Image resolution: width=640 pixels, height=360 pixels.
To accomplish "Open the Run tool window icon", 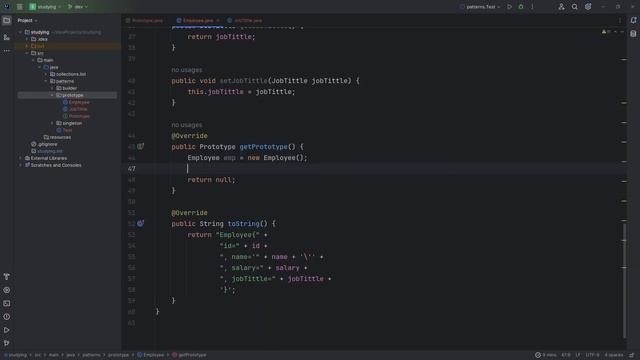I will point(7,330).
